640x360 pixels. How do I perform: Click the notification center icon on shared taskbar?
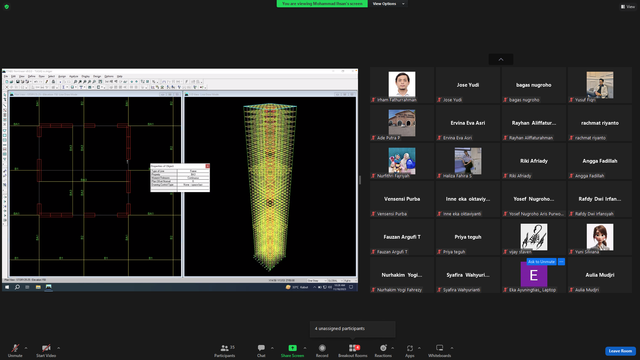pos(351,287)
